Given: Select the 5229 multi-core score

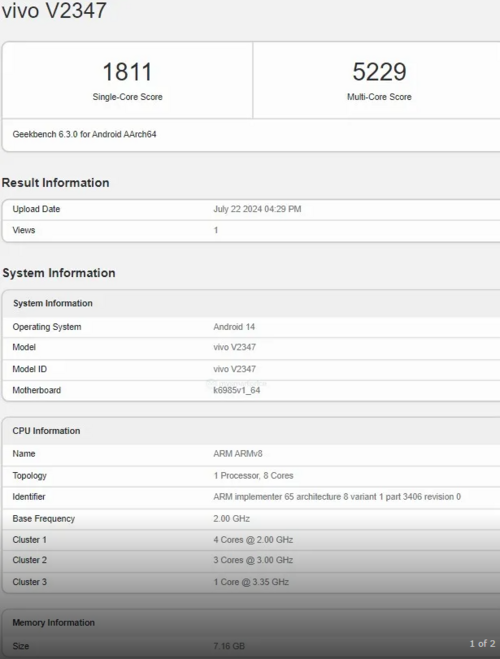Looking at the screenshot, I should coord(379,72).
